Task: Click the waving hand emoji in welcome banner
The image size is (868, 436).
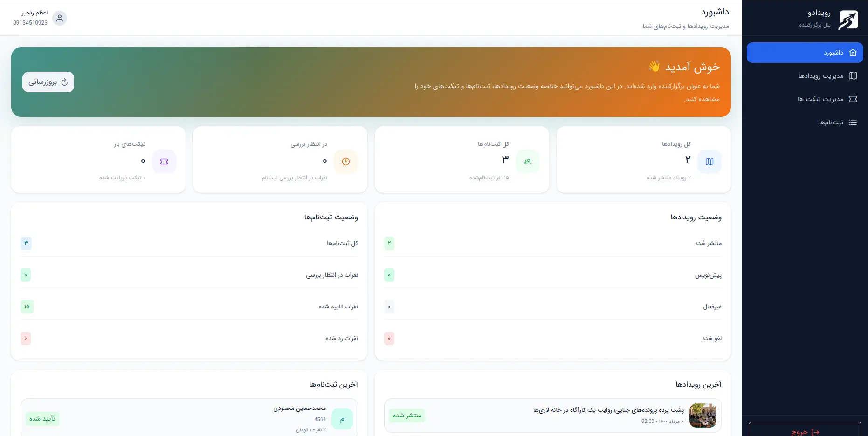Action: [x=654, y=67]
